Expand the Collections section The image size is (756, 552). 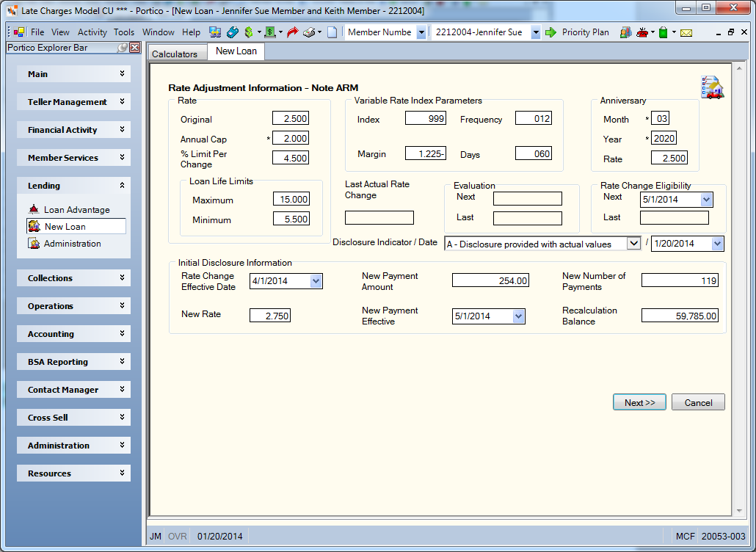click(x=74, y=278)
